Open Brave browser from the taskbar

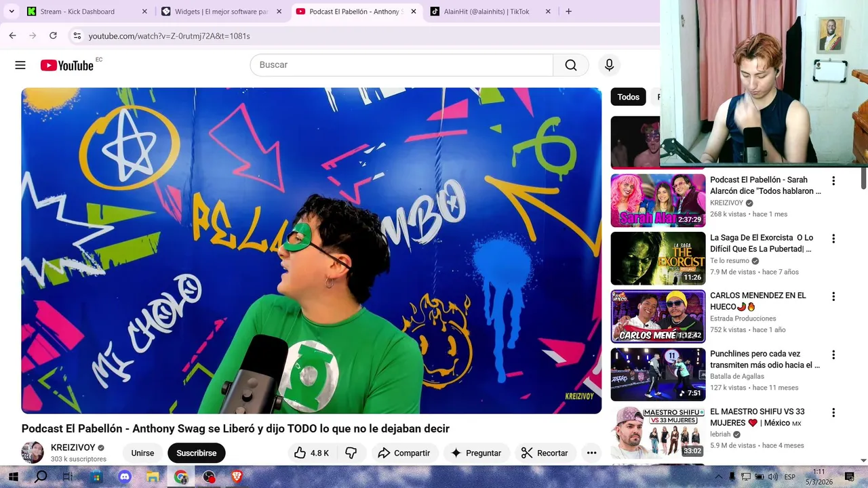[x=237, y=476]
